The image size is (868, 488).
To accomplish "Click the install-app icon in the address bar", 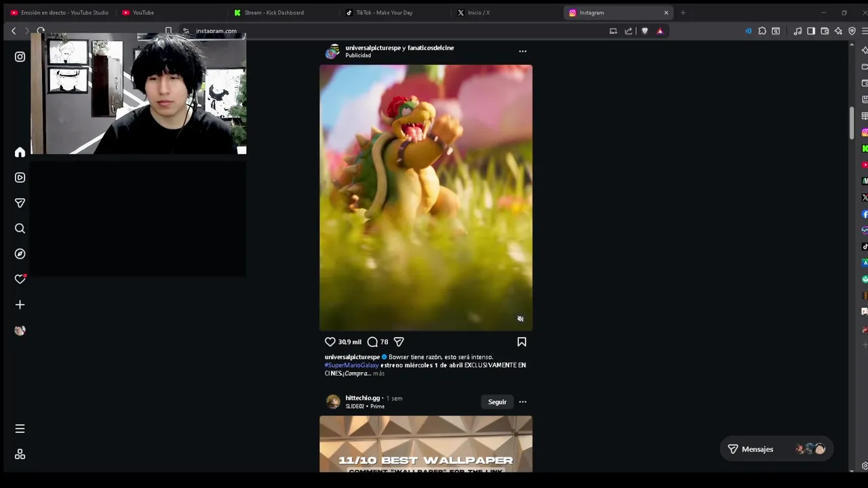I will click(613, 30).
